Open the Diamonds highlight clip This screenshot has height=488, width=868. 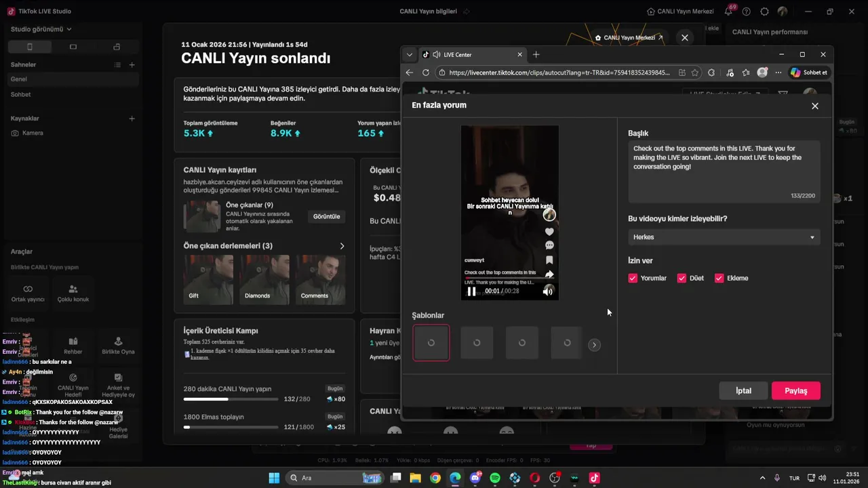click(x=264, y=279)
